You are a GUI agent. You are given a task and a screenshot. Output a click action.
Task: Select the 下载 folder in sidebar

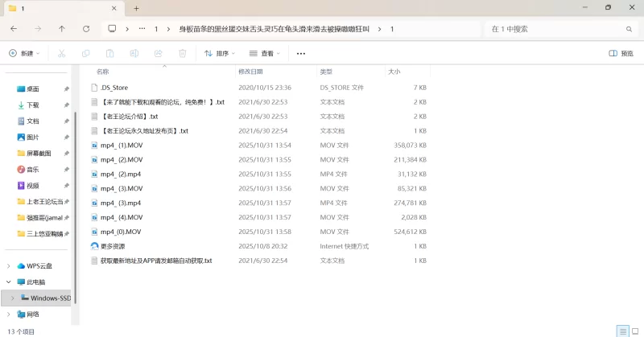tap(33, 105)
